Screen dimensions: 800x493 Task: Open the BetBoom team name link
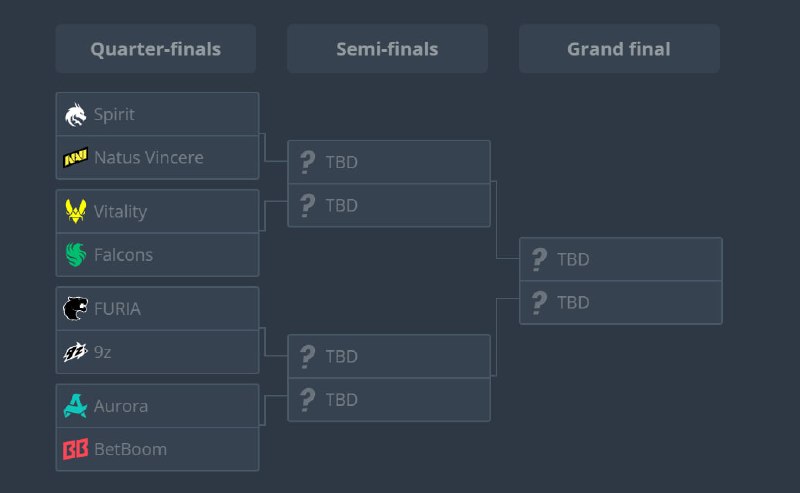coord(131,449)
